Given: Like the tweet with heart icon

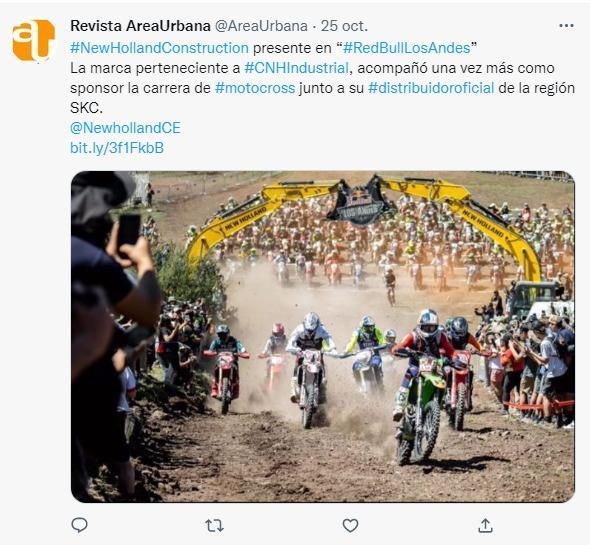Looking at the screenshot, I should (x=350, y=525).
